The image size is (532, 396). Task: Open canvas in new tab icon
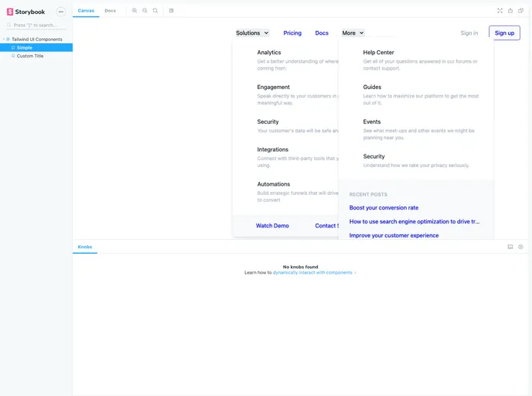coord(510,11)
